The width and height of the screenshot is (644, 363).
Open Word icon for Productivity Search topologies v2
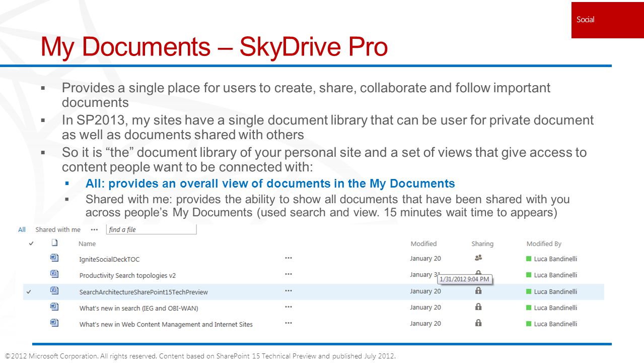click(x=54, y=274)
